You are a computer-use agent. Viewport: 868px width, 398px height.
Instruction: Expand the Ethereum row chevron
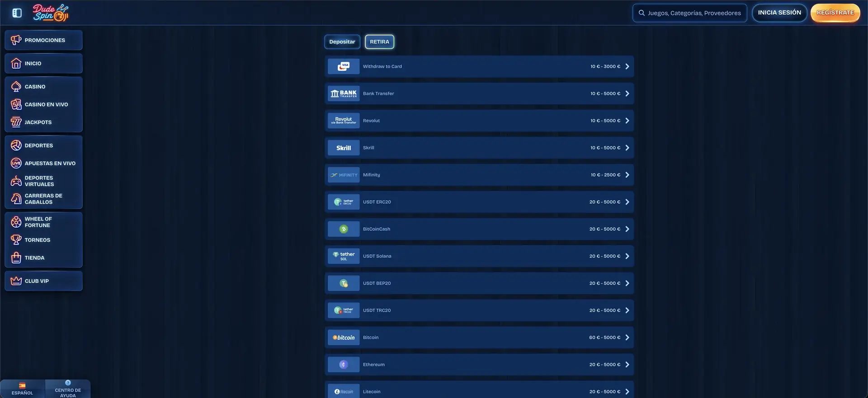[x=627, y=365]
